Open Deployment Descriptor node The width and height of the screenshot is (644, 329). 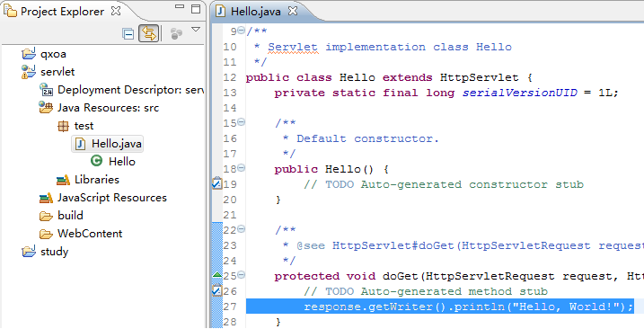(x=130, y=90)
